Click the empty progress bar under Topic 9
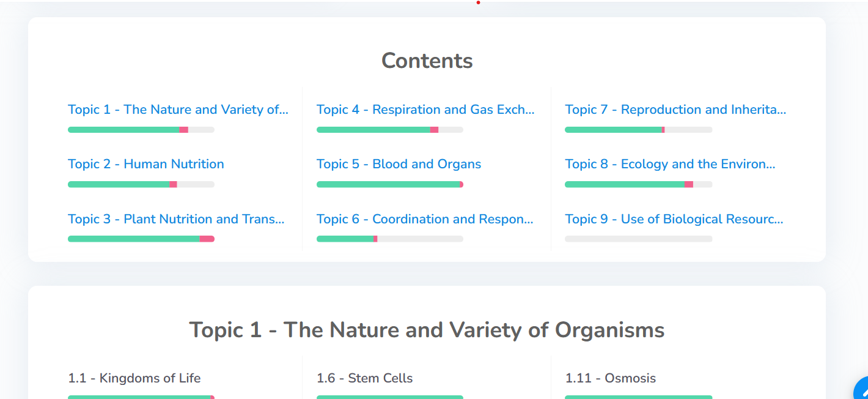This screenshot has height=399, width=868. click(x=638, y=239)
